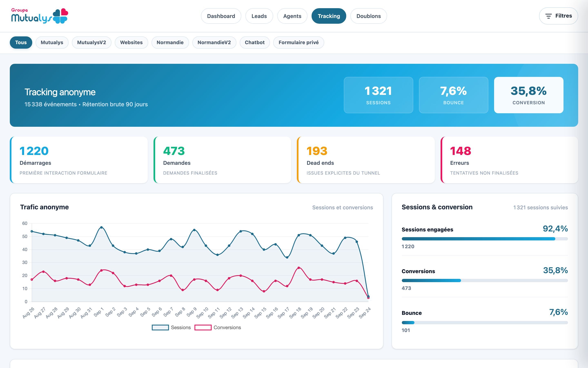Filter by MutualysV2 source
588x368 pixels.
click(91, 42)
